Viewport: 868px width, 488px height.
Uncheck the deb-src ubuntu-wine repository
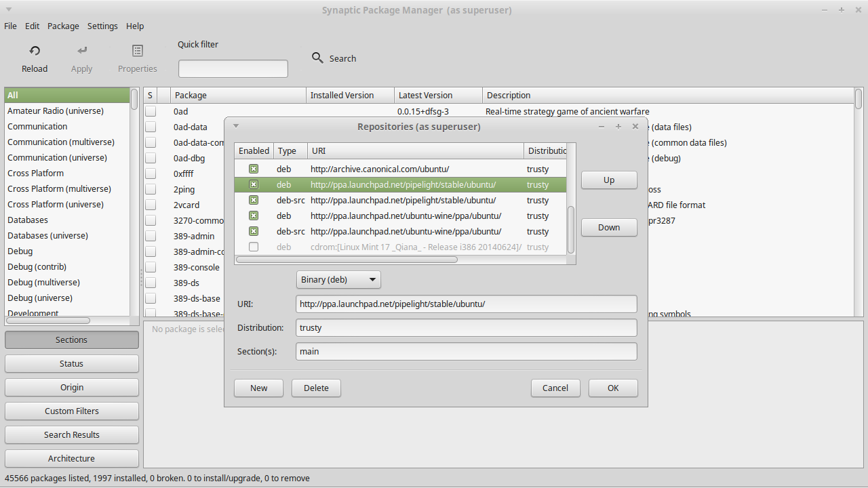254,231
